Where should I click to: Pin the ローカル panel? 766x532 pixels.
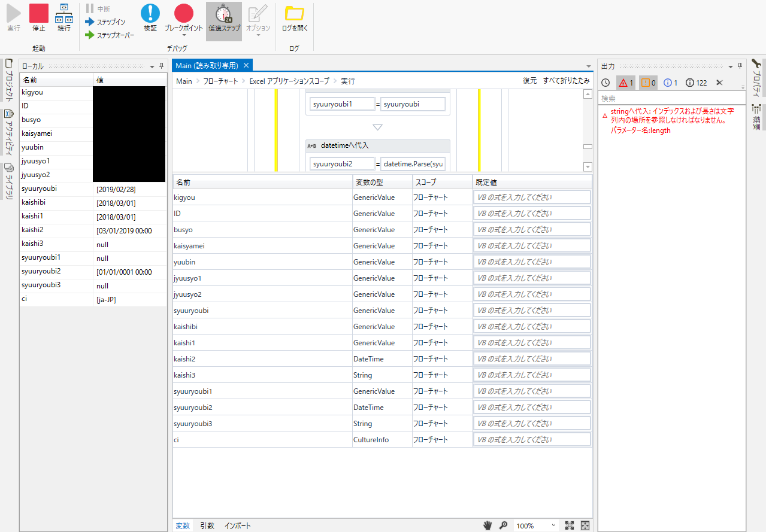coord(161,66)
